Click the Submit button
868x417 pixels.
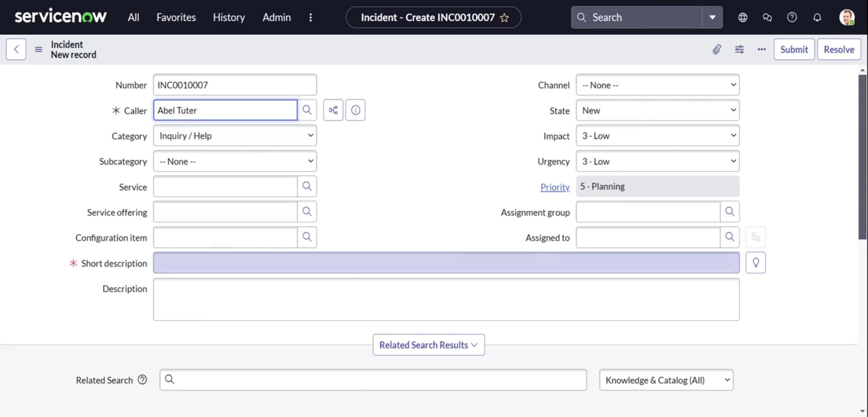point(794,49)
